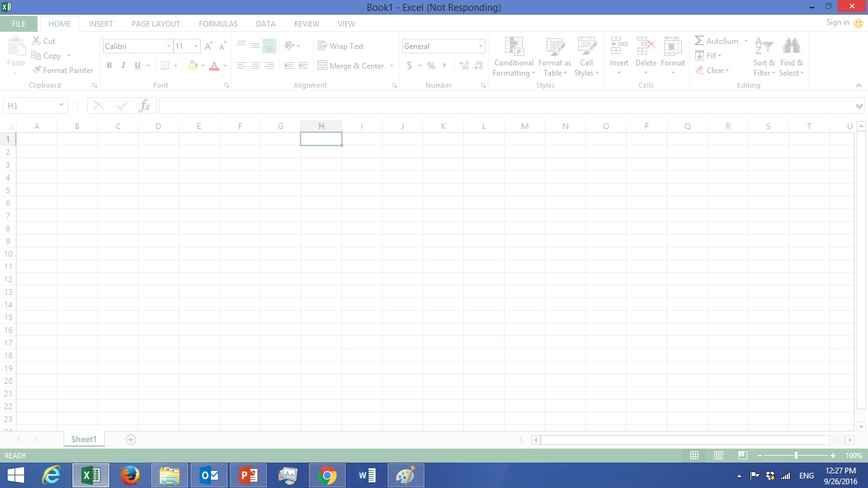Zoom in with plus button

point(833,456)
